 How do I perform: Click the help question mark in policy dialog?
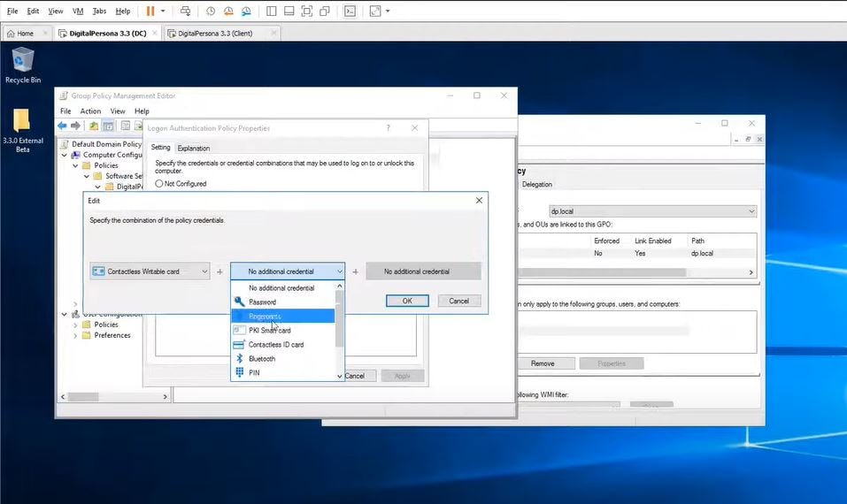(x=388, y=128)
